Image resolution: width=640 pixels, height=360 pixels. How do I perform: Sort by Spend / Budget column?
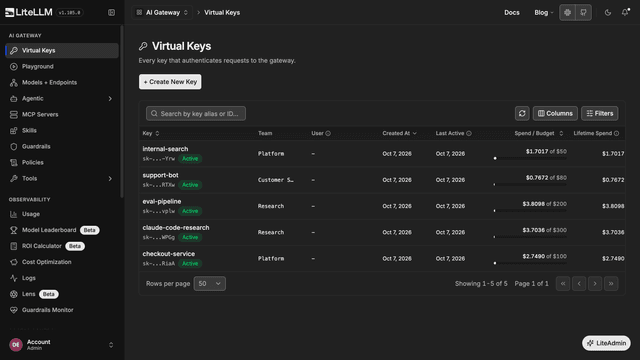pyautogui.click(x=539, y=133)
